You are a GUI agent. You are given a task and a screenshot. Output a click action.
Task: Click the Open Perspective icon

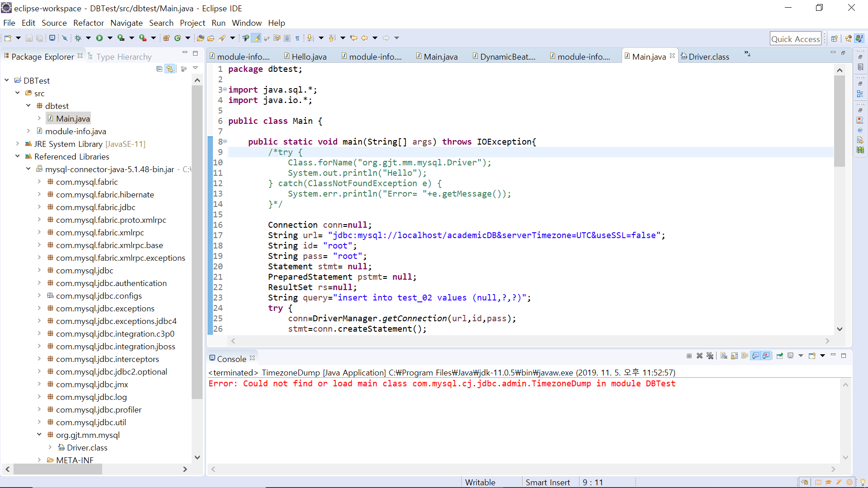pos(835,38)
